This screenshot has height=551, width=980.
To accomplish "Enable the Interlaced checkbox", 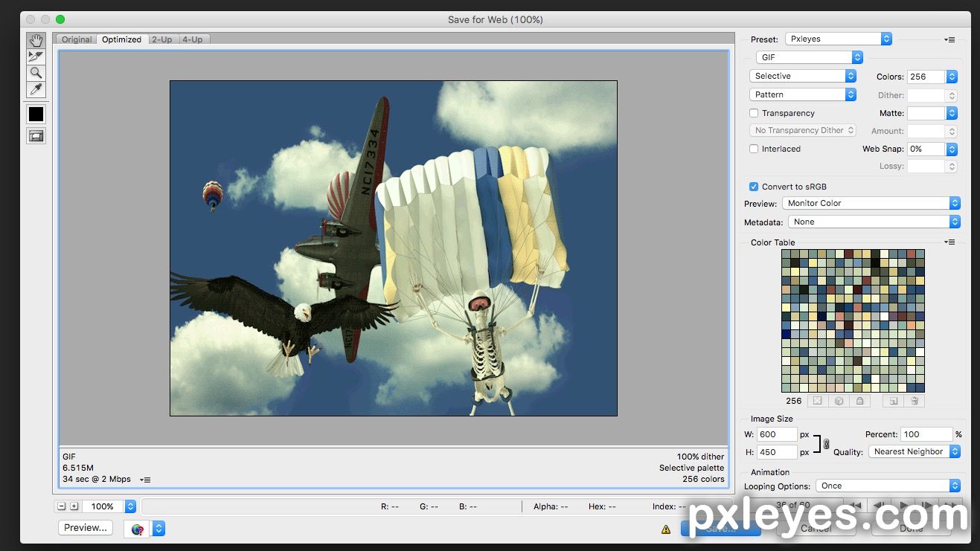I will pos(754,149).
